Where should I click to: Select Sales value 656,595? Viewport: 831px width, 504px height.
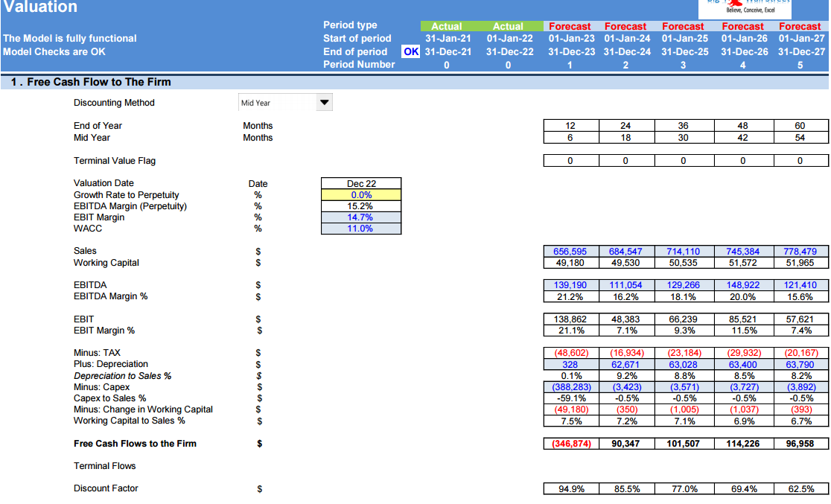[x=571, y=251]
